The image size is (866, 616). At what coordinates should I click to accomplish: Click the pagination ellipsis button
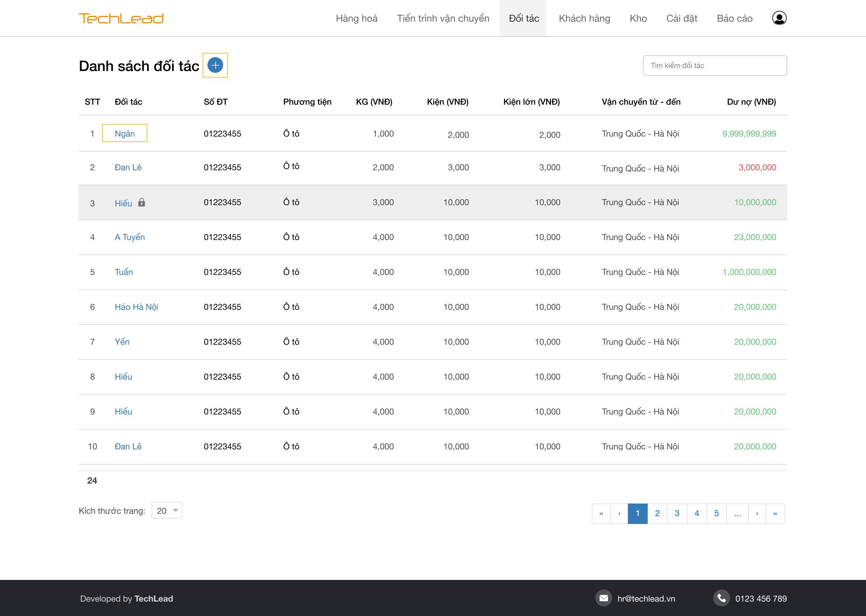[738, 514]
